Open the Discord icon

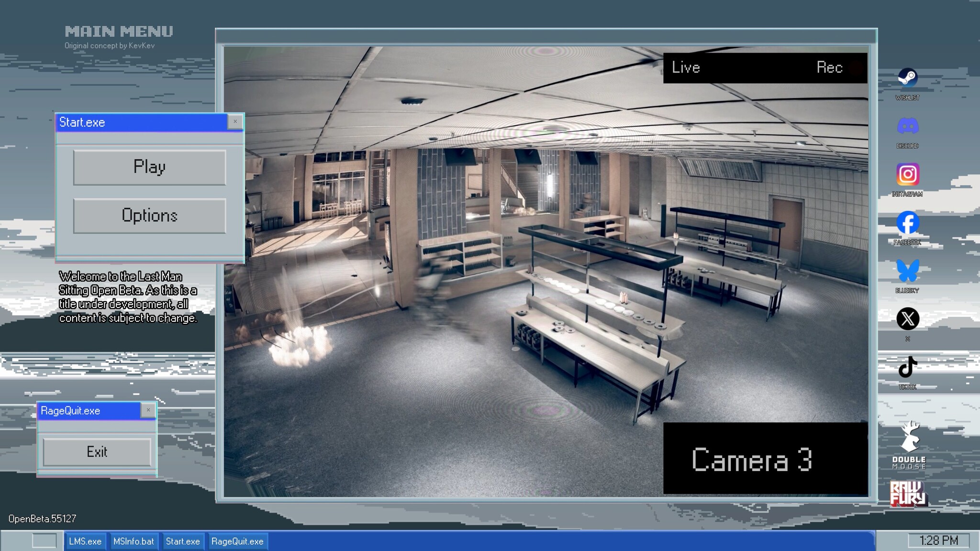pyautogui.click(x=907, y=126)
